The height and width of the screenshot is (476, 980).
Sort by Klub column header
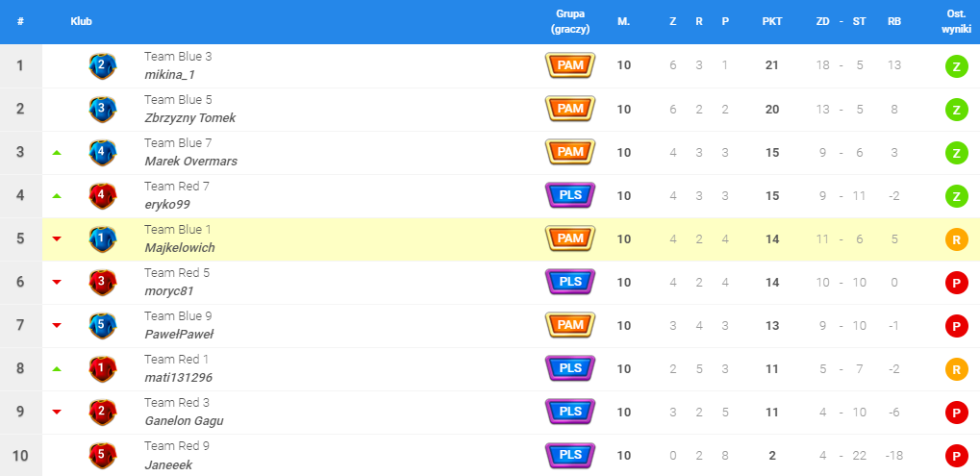coord(81,21)
